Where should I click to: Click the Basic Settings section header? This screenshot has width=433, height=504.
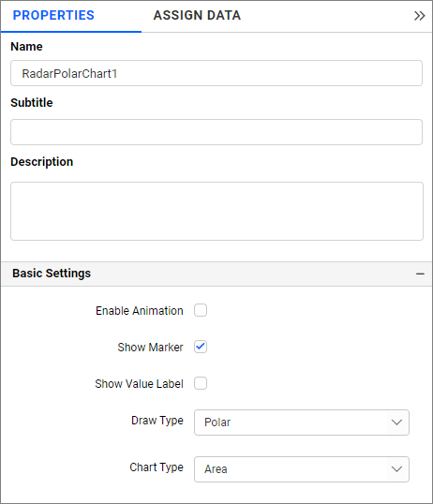[x=216, y=274]
